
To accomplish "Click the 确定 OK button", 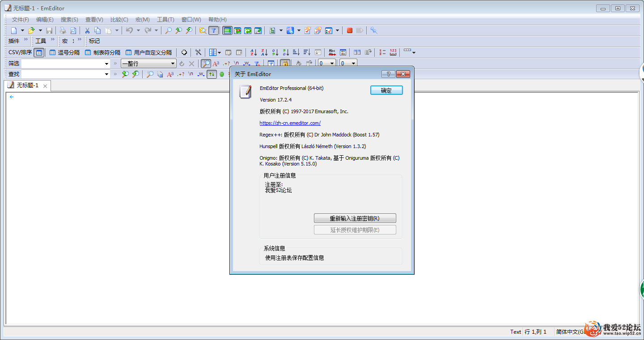I will click(x=386, y=90).
